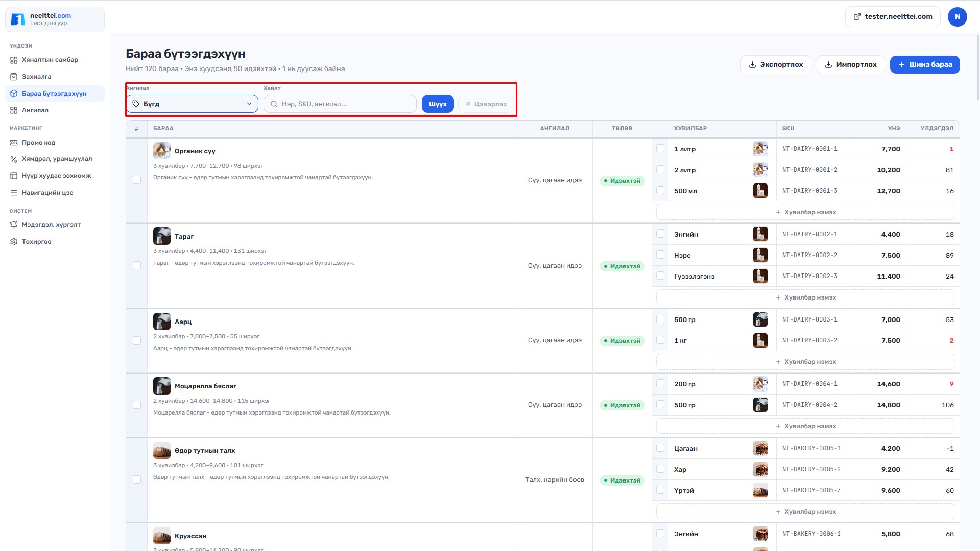Click the Импортлох button
The image size is (980, 551).
[851, 64]
